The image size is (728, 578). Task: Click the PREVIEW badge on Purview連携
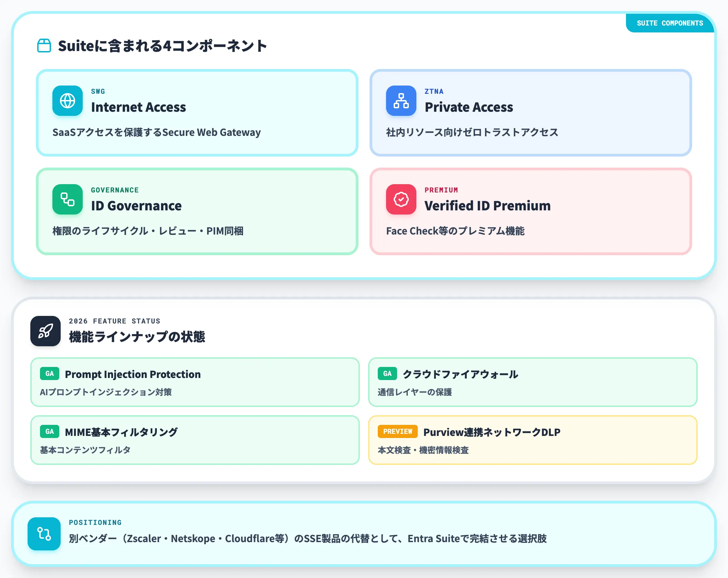point(398,431)
